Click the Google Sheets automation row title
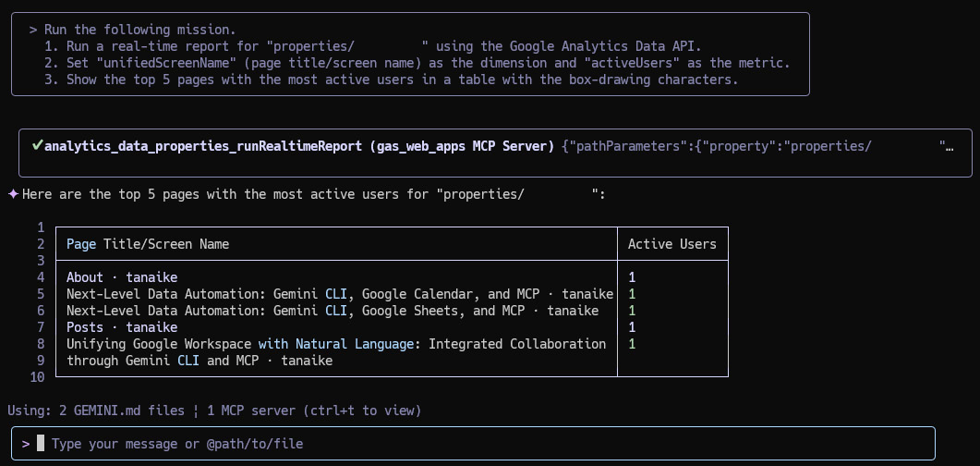The width and height of the screenshot is (980, 466). click(333, 311)
